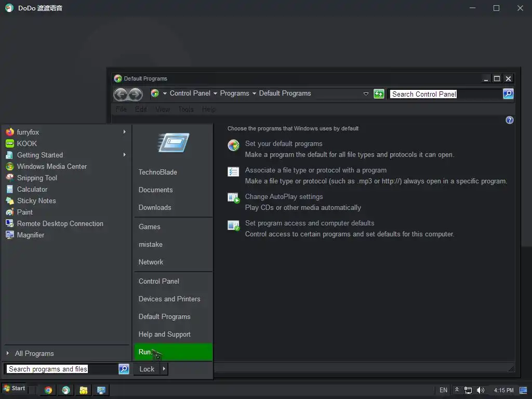This screenshot has width=532, height=399.
Task: Click Set program access and computer defaults link
Action: pos(310,223)
